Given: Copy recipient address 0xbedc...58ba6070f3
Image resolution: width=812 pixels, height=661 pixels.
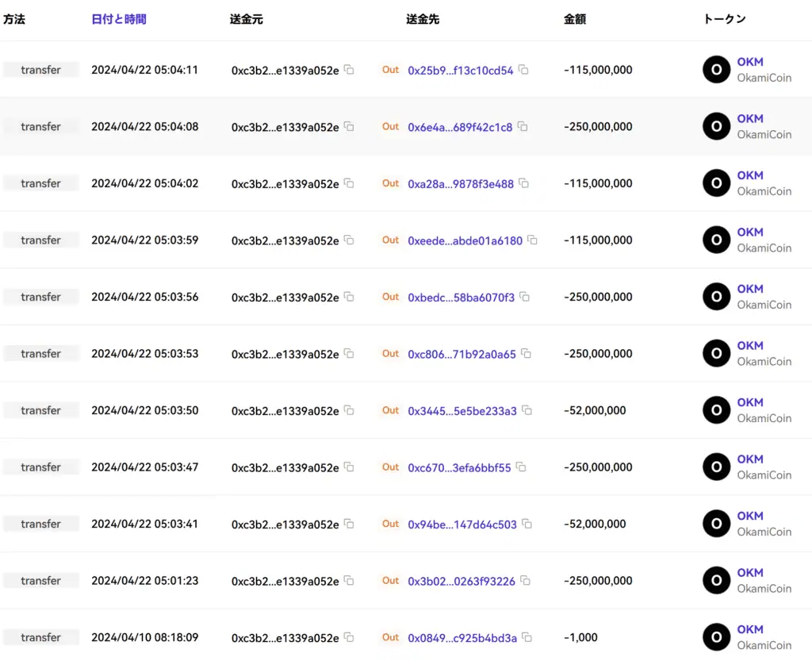Looking at the screenshot, I should [x=525, y=297].
